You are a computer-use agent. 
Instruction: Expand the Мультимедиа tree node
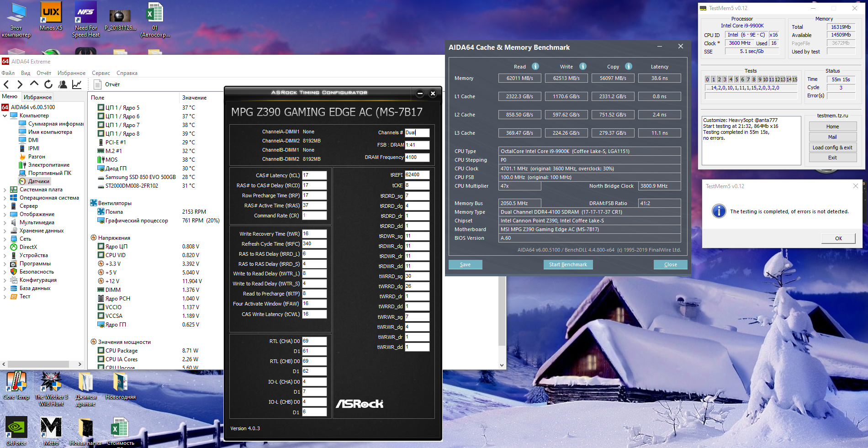[5, 222]
